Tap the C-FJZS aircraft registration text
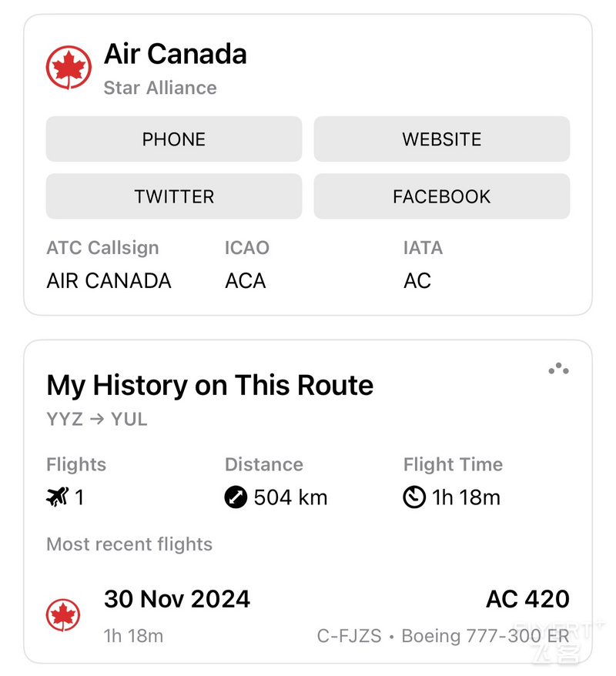This screenshot has width=616, height=676. pos(349,636)
